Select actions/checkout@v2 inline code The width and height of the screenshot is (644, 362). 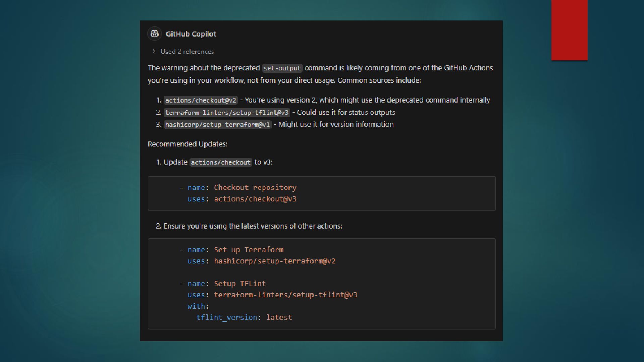click(x=201, y=100)
